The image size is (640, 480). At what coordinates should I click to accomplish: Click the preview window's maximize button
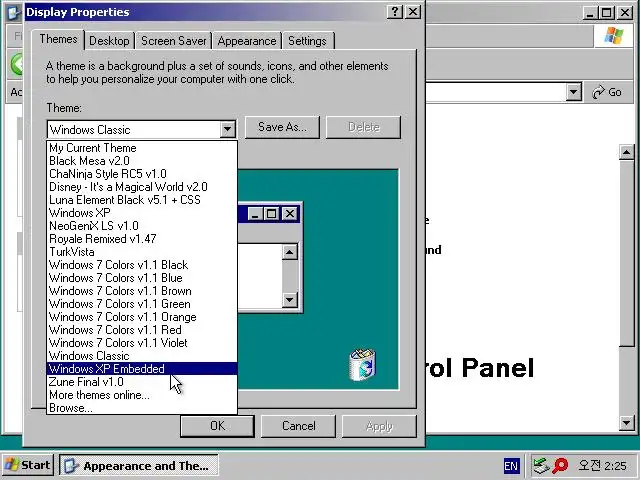[x=271, y=213]
